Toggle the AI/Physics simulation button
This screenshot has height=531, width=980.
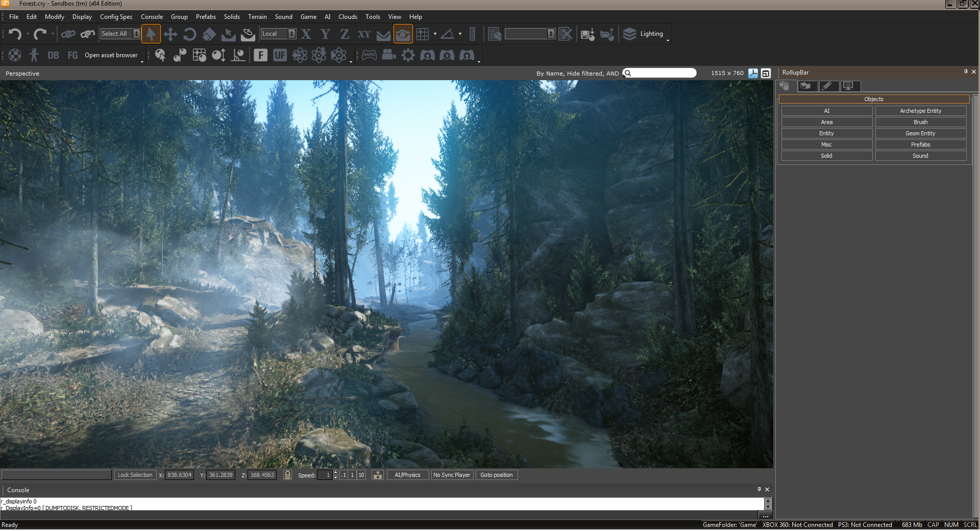(407, 475)
